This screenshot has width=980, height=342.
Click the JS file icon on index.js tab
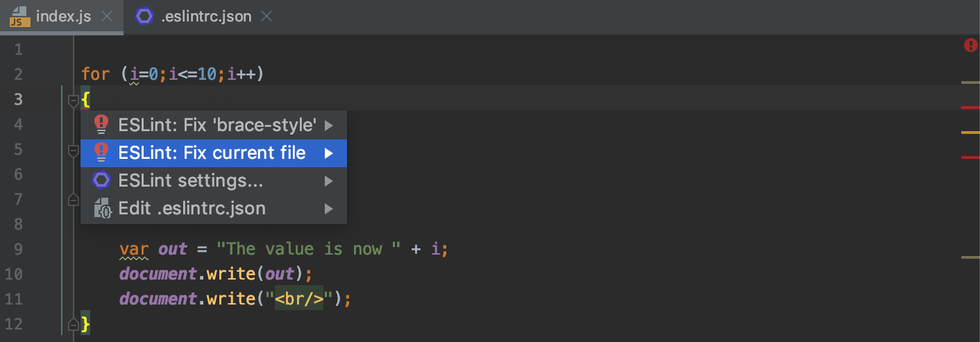(19, 17)
